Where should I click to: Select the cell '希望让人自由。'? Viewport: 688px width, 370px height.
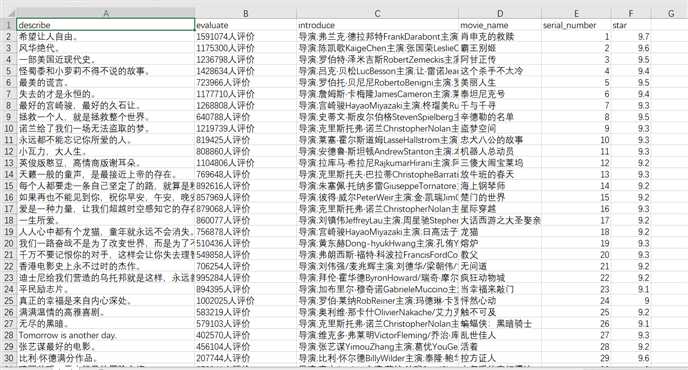[106, 36]
